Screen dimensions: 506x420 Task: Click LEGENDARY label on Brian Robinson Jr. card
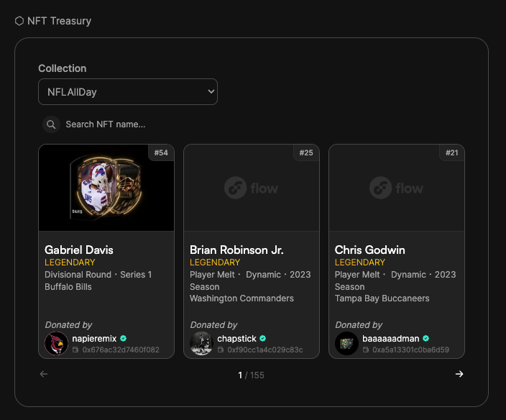pyautogui.click(x=215, y=262)
